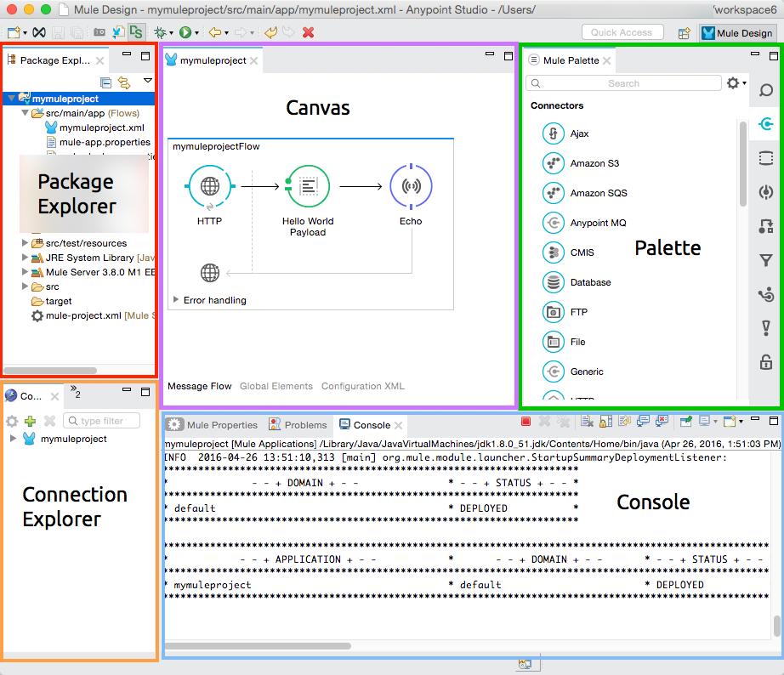This screenshot has height=675, width=784.
Task: Select the CMIS connector
Action: pos(569,252)
